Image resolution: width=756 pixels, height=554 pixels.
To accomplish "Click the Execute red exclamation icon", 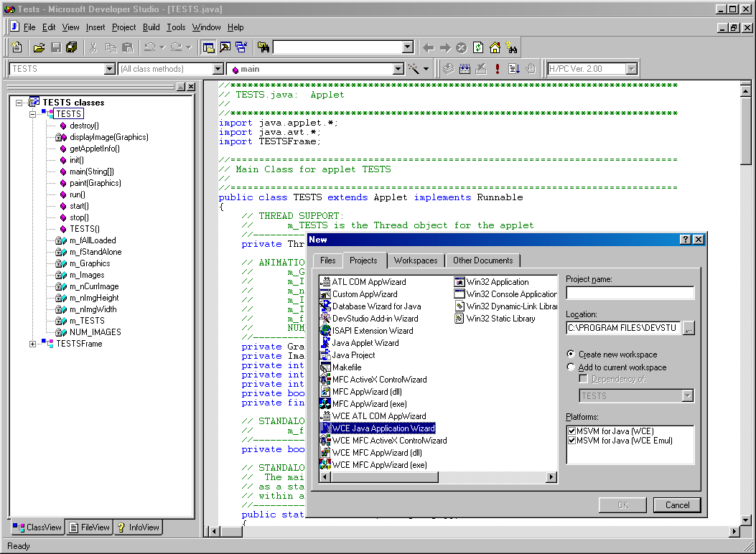I will [x=497, y=69].
